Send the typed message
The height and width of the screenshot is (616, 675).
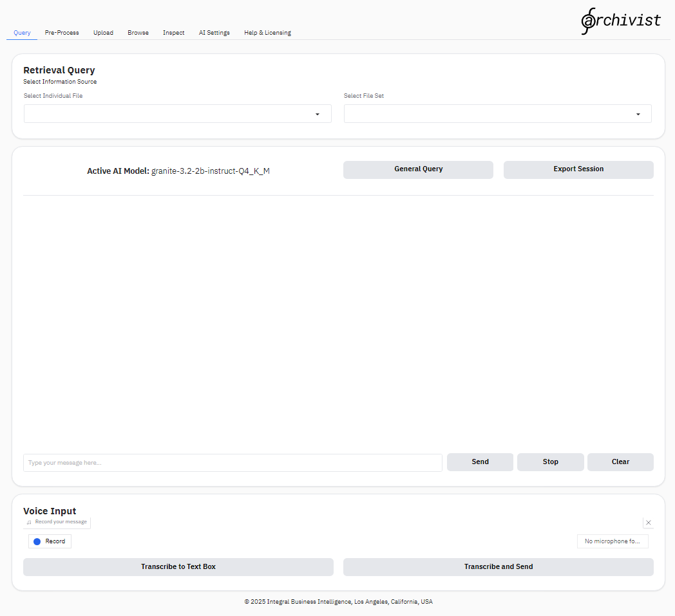(480, 462)
